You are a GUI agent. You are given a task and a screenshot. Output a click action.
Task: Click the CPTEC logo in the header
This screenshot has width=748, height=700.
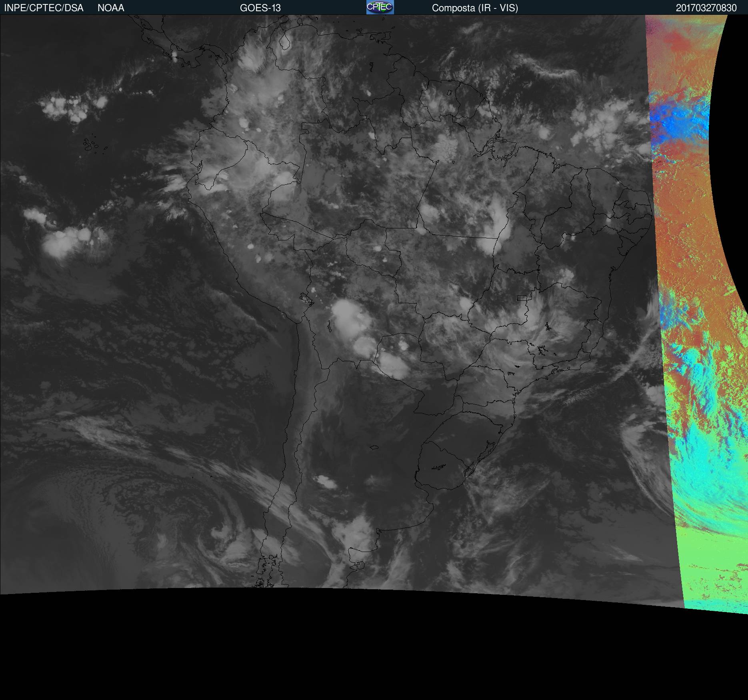[x=380, y=7]
